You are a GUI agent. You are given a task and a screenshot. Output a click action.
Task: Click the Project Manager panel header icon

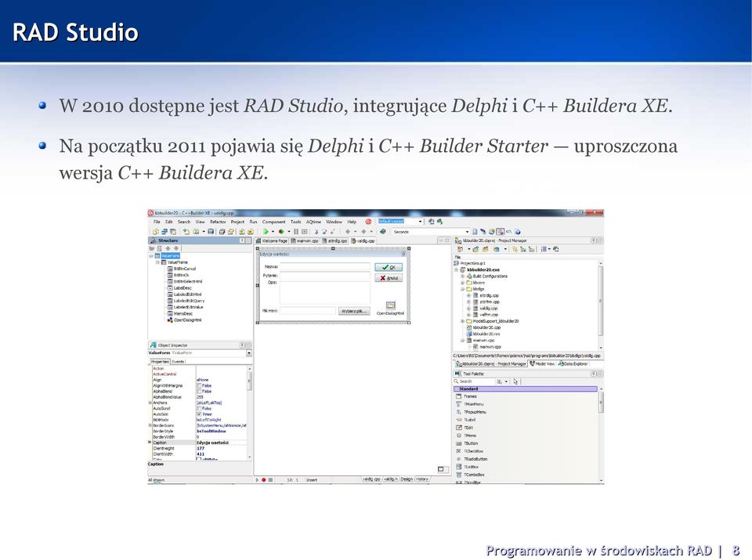coord(458,240)
